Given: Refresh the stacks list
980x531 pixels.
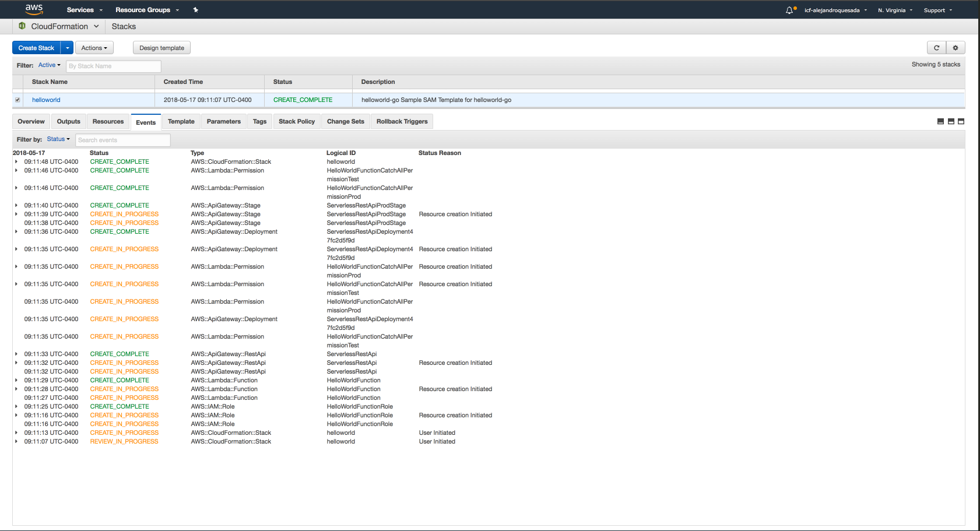Looking at the screenshot, I should [x=936, y=48].
